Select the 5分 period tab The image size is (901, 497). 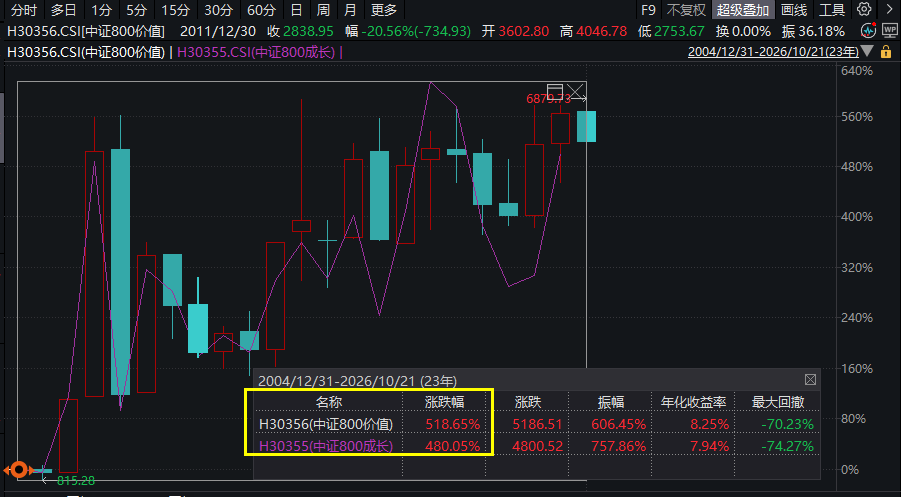[137, 10]
